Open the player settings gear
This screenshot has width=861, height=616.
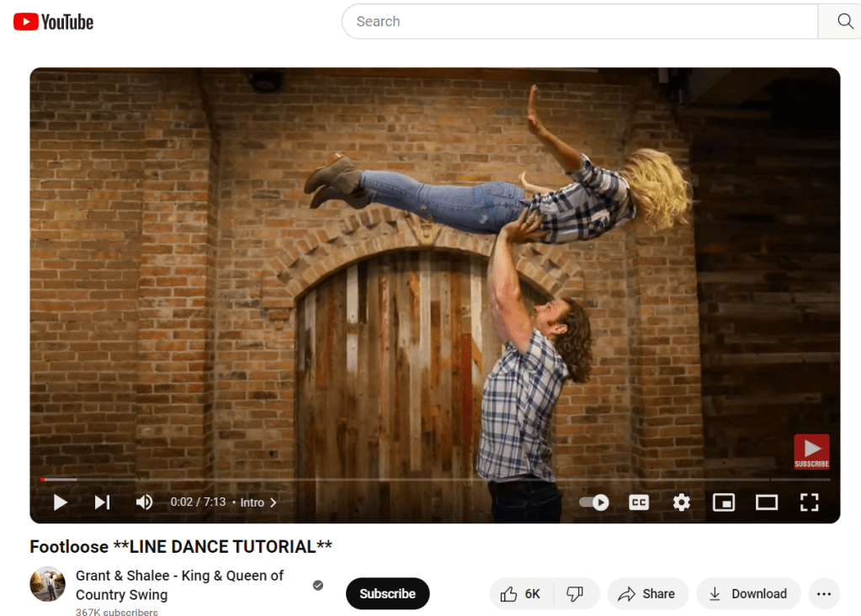(x=681, y=502)
